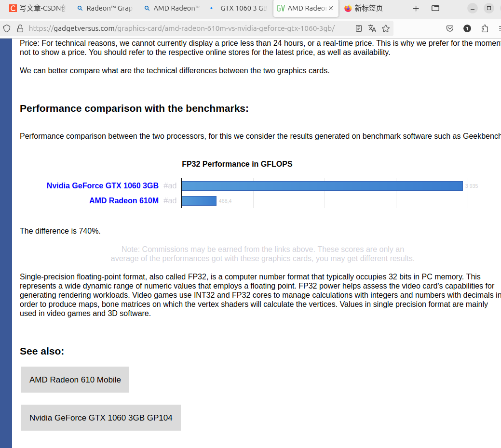Screen dimensions: 501x448
Task: Open AMD Radeon 610M link
Action: pyautogui.click(x=124, y=201)
